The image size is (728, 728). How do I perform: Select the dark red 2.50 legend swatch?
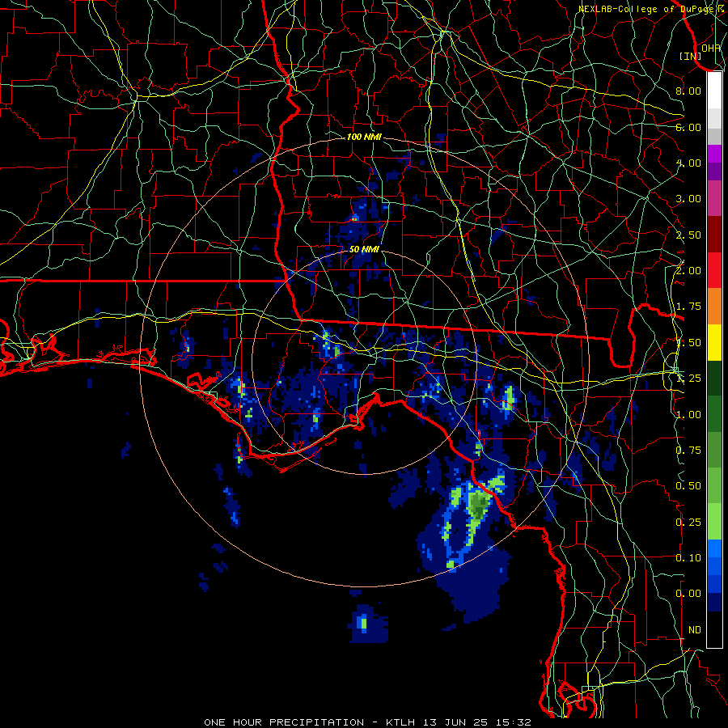point(714,235)
